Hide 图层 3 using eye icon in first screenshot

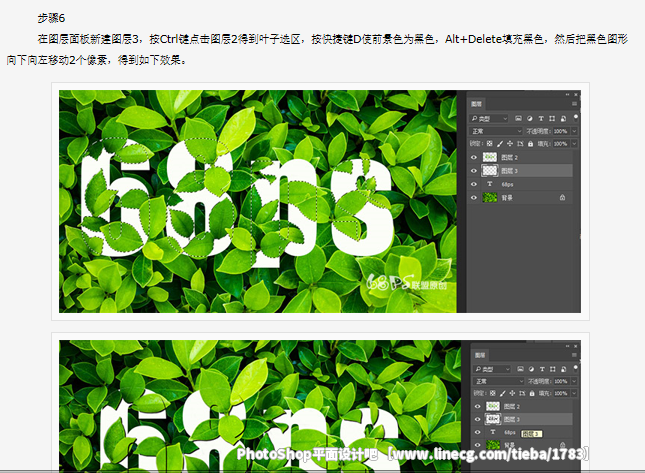tap(474, 171)
